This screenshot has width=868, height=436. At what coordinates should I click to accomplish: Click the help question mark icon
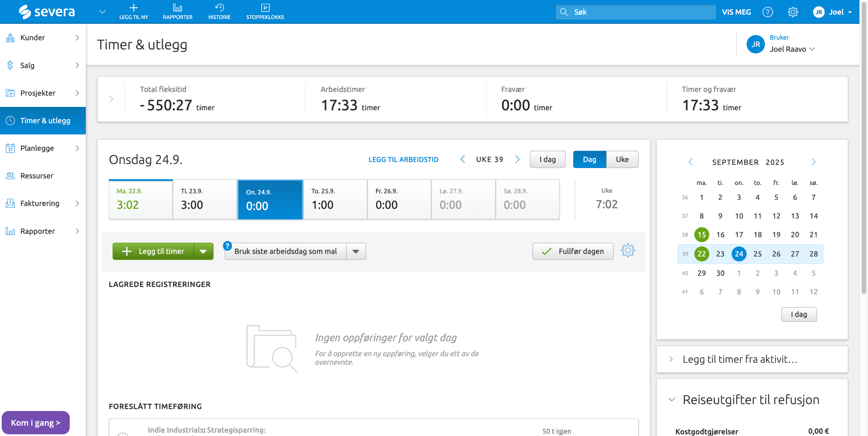(767, 12)
